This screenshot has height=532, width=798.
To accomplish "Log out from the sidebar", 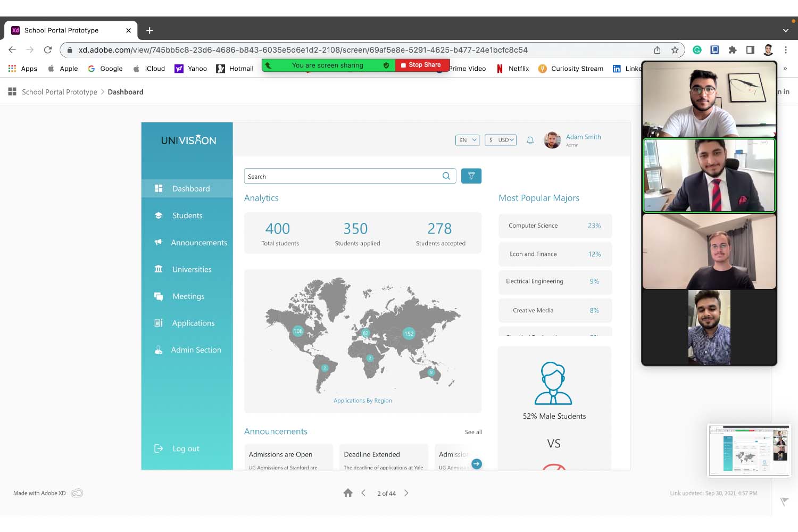I will (185, 449).
